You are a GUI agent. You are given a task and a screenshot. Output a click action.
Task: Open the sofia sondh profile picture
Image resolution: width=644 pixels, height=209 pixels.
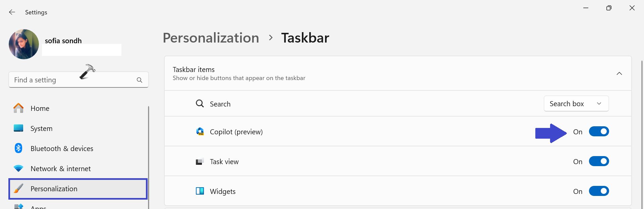(24, 44)
